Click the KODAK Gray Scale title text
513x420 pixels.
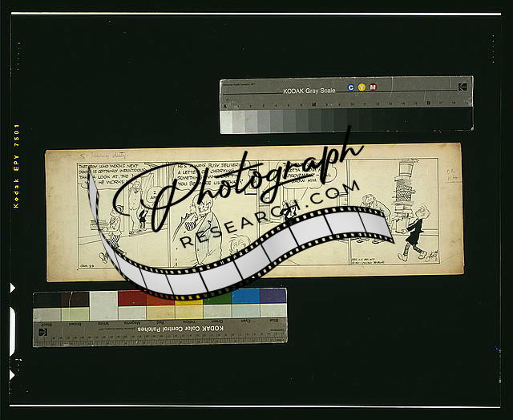click(309, 91)
